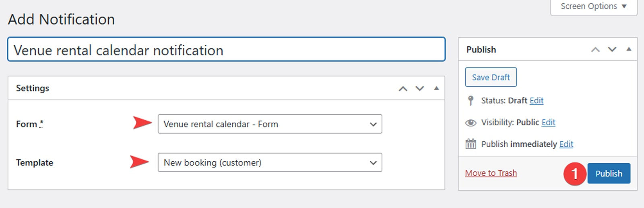Click the Move to Trash link
Image resolution: width=644 pixels, height=208 pixels.
point(491,173)
